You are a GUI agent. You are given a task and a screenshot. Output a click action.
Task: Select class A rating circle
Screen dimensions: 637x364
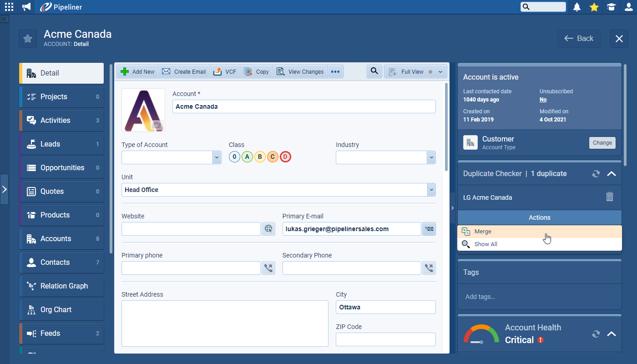[x=247, y=157]
